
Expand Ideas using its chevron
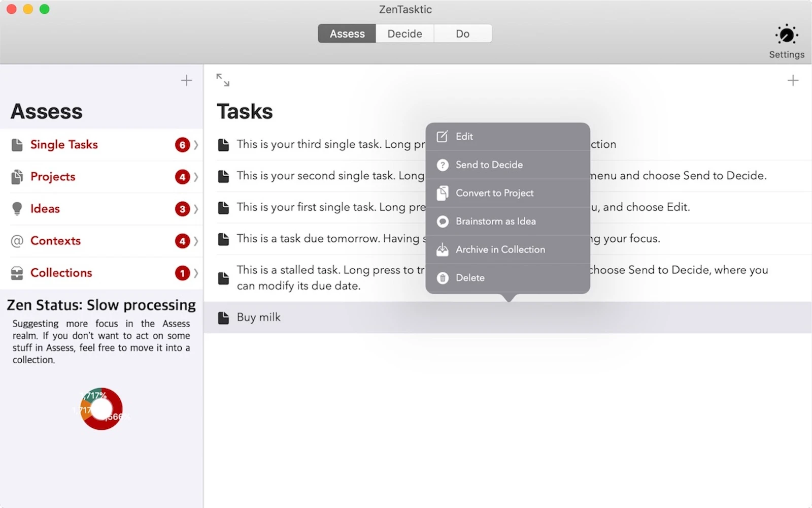tap(196, 209)
